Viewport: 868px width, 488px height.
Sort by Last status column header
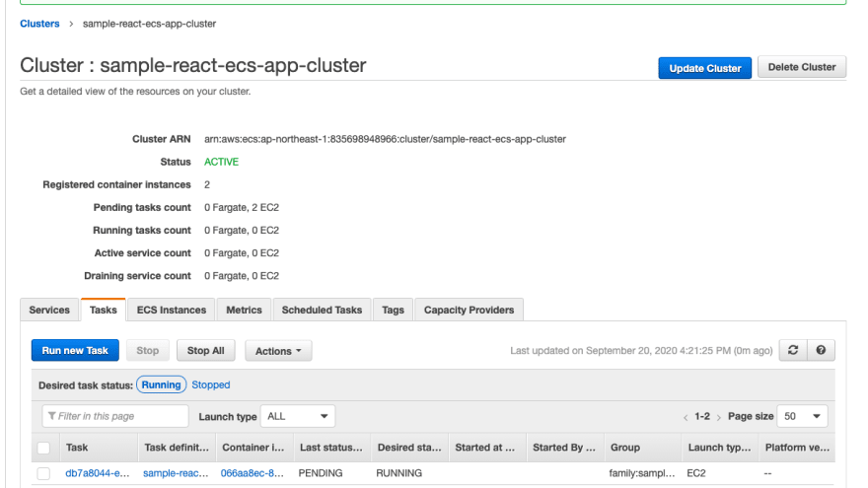(331, 447)
